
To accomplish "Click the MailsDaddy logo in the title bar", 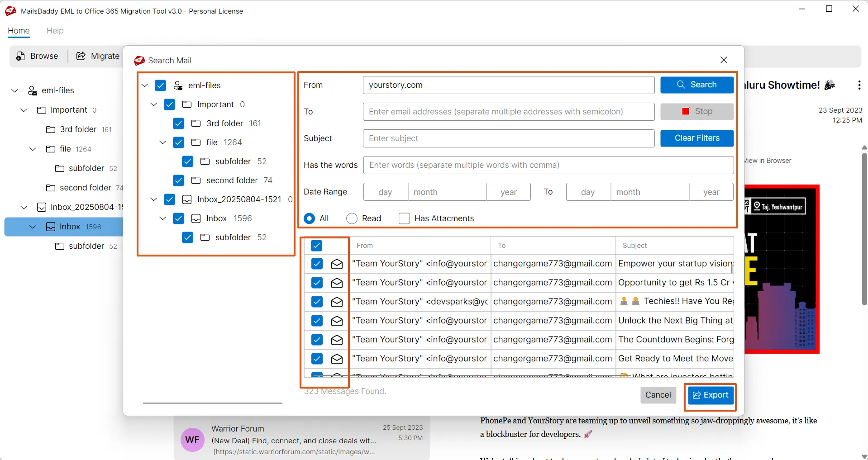I will click(x=10, y=11).
